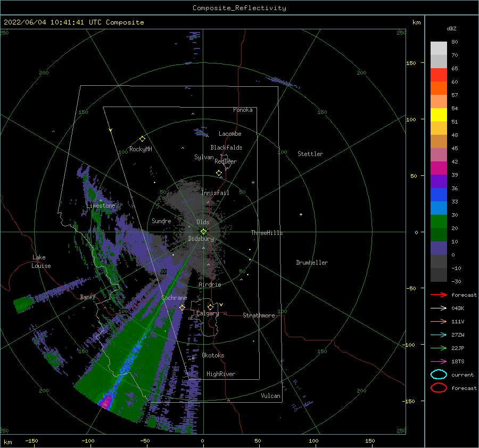479x448 pixels.
Task: Click the ThreeHills label
Action: point(267,233)
